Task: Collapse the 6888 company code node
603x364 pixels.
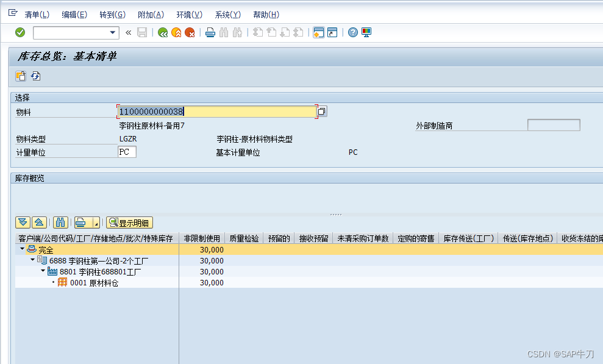Action: pyautogui.click(x=33, y=260)
